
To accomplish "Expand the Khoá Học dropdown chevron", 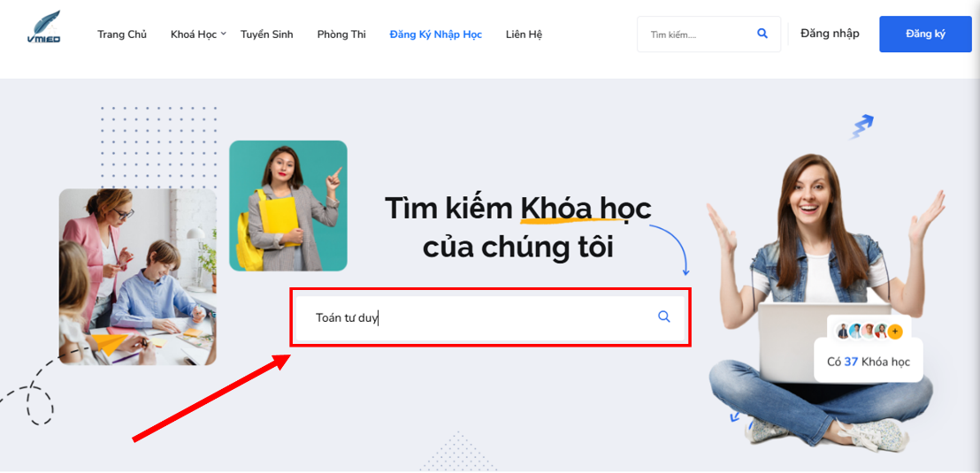I will coord(223,33).
